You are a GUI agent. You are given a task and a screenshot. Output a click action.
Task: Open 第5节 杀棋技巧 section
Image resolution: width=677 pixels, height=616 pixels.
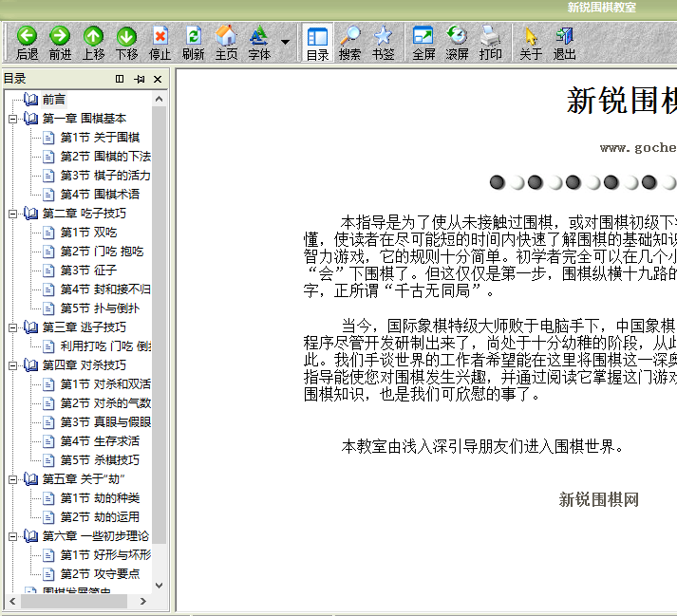[x=100, y=460]
